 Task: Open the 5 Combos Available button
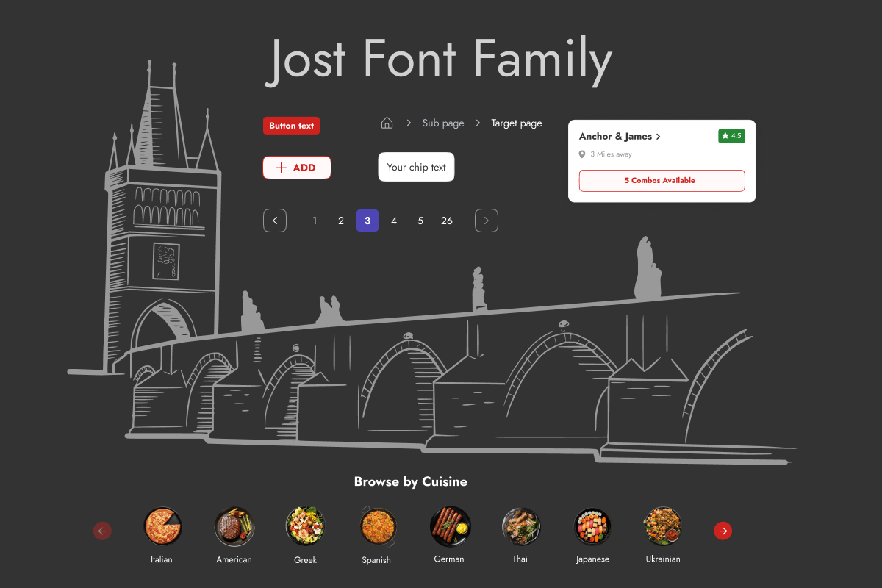click(x=662, y=181)
